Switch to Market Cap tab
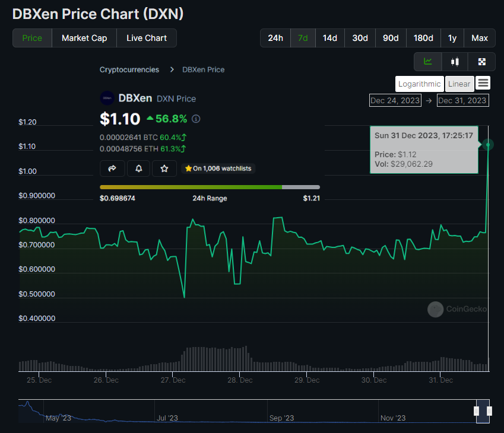This screenshot has width=504, height=433. coord(84,38)
